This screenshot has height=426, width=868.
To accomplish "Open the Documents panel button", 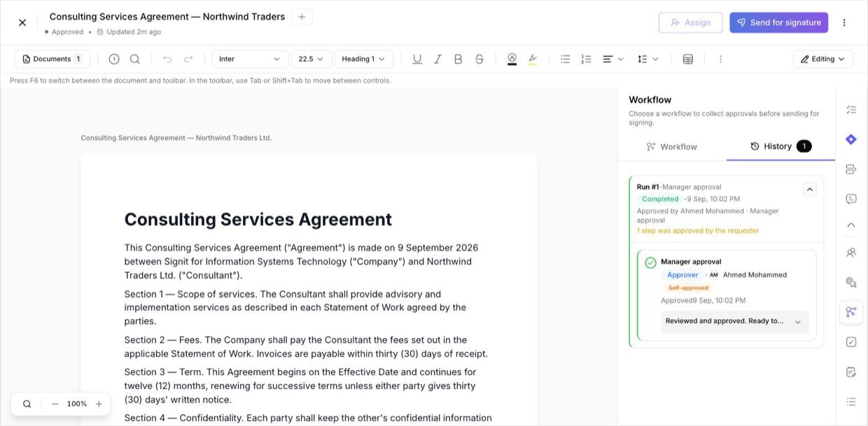I will (52, 59).
